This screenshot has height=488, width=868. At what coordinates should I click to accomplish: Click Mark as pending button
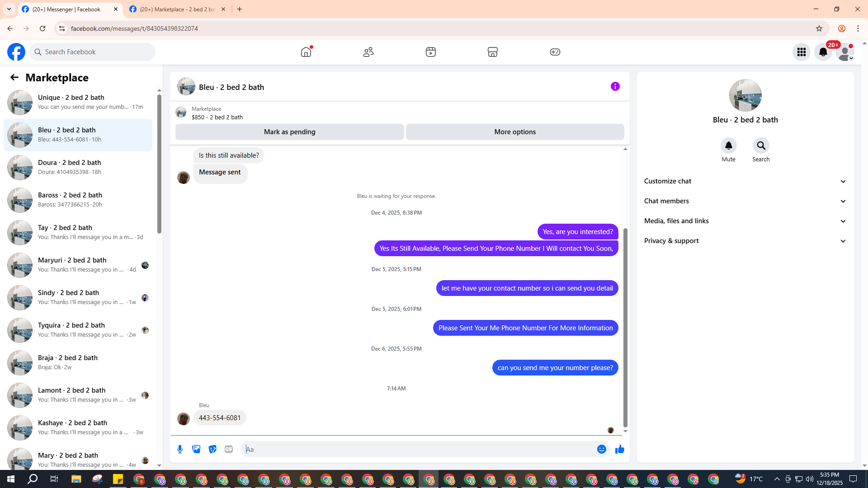tap(290, 132)
